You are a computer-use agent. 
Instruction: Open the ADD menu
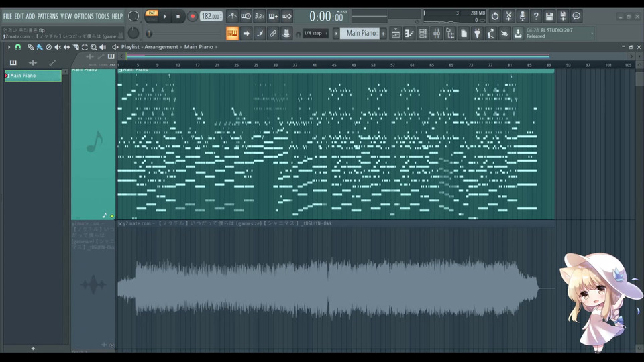coord(30,16)
